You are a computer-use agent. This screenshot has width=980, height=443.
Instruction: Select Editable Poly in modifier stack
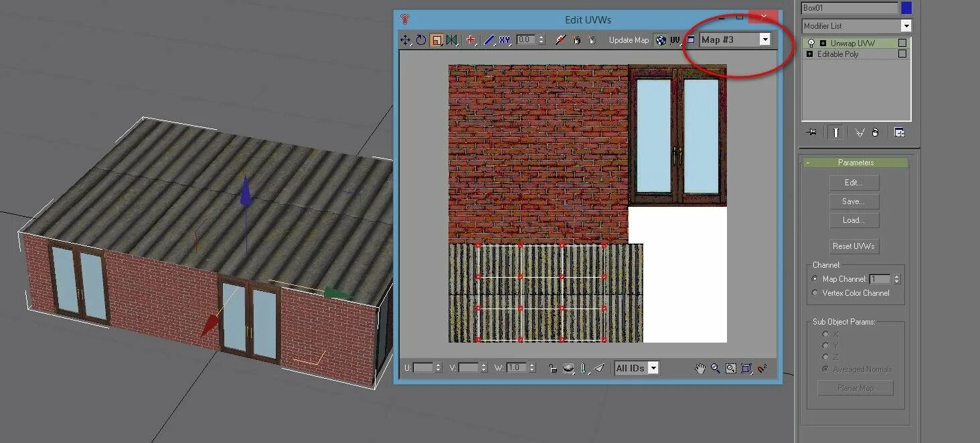[x=837, y=54]
